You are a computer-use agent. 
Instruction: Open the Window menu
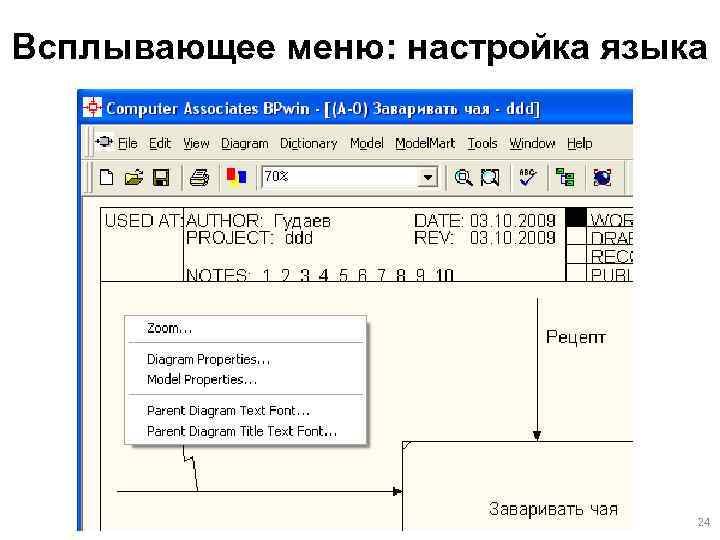click(x=532, y=143)
